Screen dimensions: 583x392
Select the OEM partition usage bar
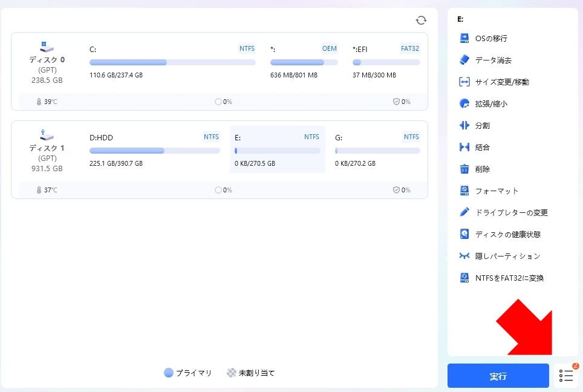pos(304,62)
